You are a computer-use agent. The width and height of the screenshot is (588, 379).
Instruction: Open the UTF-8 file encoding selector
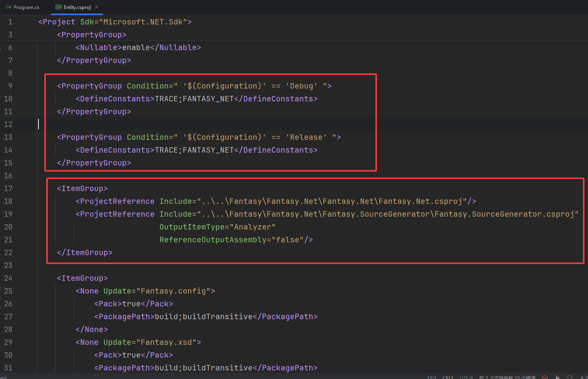466,377
